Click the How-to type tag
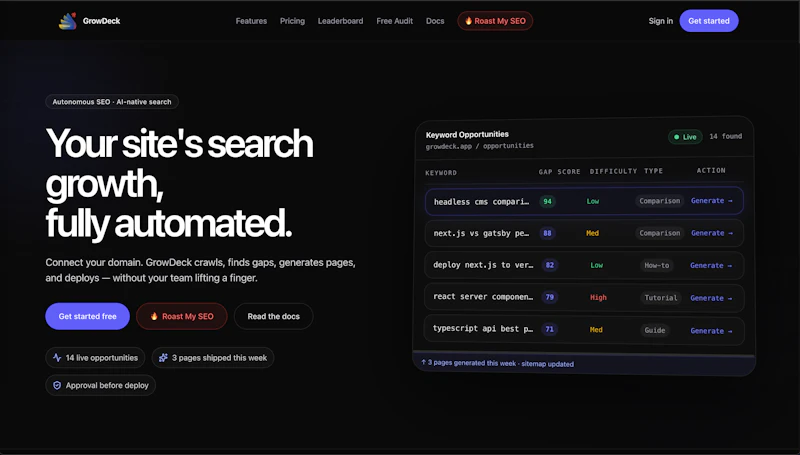The height and width of the screenshot is (455, 800). [657, 265]
